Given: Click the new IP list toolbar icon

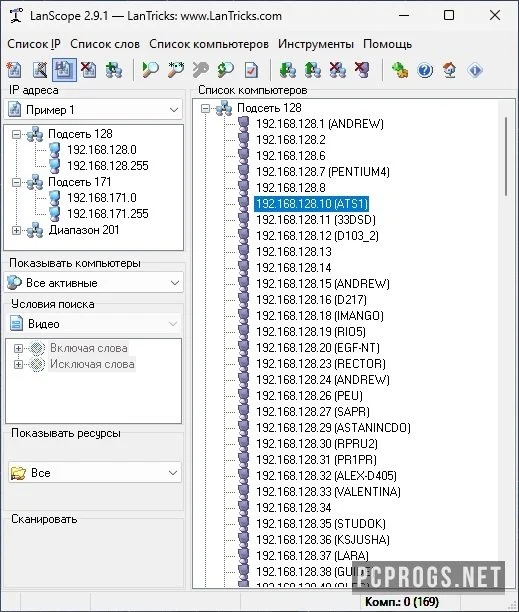Looking at the screenshot, I should click(14, 70).
